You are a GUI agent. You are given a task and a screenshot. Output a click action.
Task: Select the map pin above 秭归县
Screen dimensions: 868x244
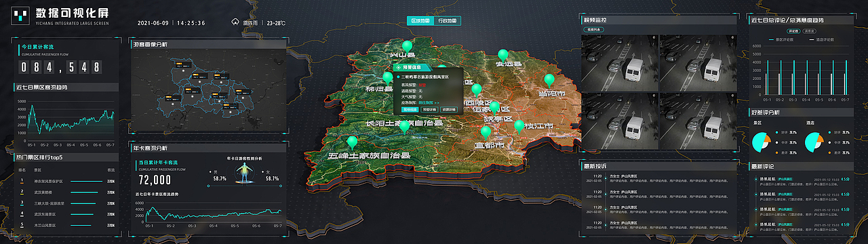[388, 79]
